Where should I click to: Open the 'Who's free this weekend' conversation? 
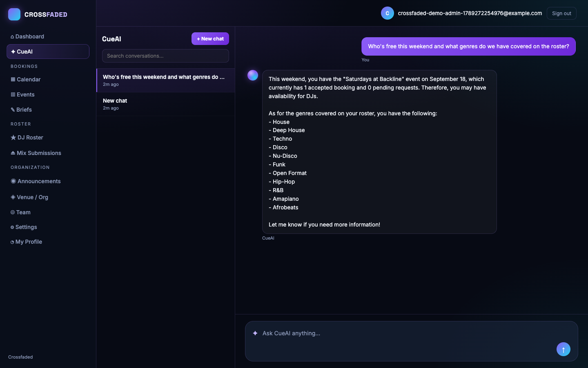pos(165,80)
